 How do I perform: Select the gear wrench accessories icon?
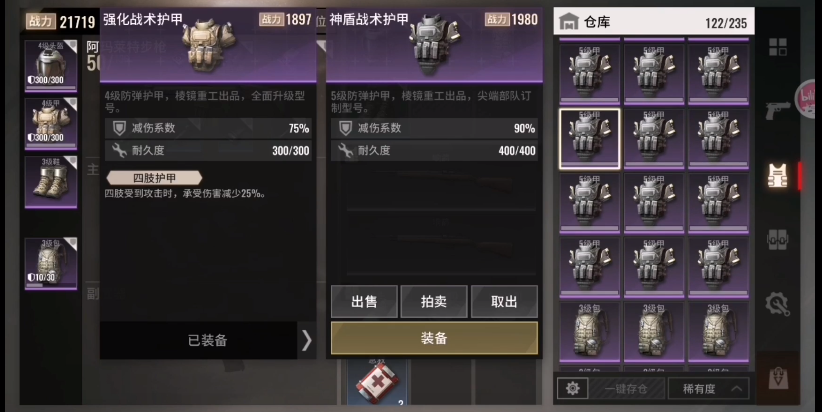click(778, 304)
